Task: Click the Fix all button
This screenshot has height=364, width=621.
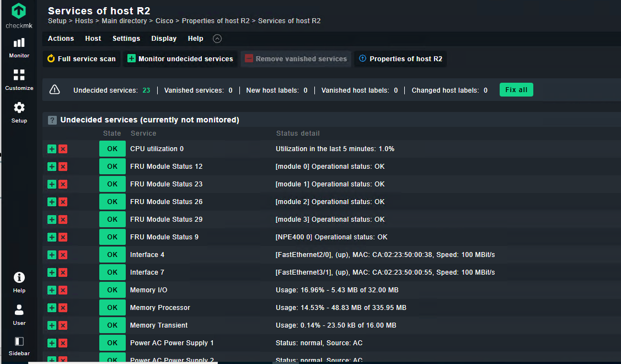Action: (x=516, y=90)
